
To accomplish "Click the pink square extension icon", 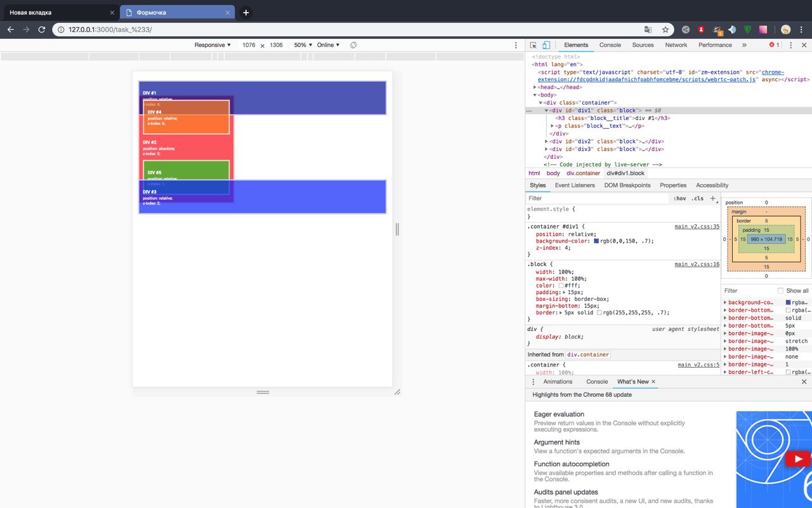I will click(x=763, y=29).
